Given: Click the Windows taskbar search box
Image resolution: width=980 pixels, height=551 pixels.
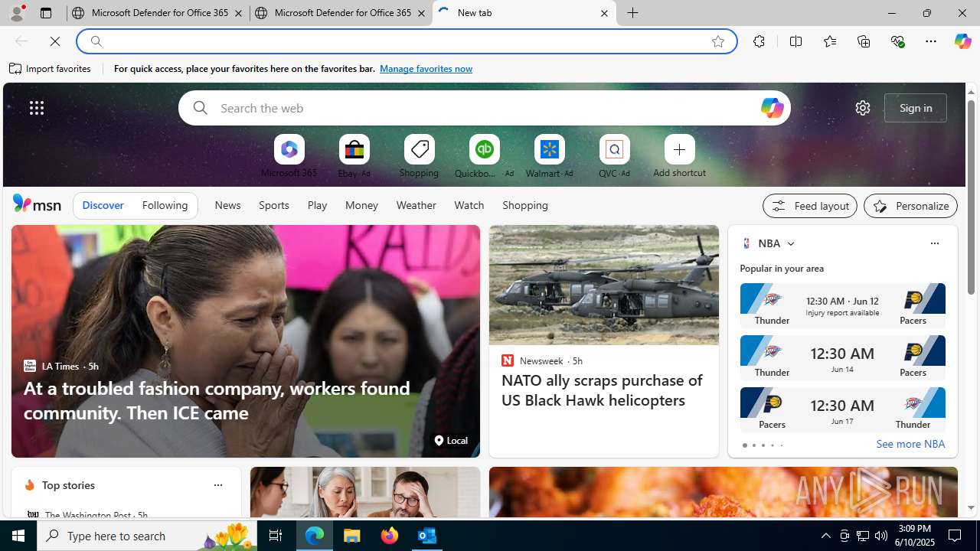Looking at the screenshot, I should (147, 536).
